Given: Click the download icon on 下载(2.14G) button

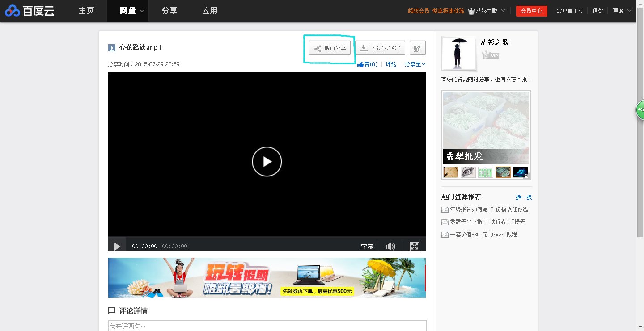Looking at the screenshot, I should click(363, 48).
